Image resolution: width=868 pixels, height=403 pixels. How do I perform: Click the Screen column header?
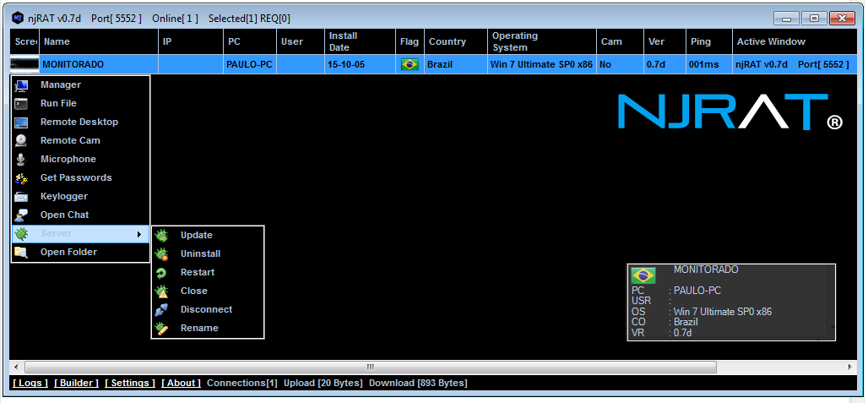pos(24,42)
